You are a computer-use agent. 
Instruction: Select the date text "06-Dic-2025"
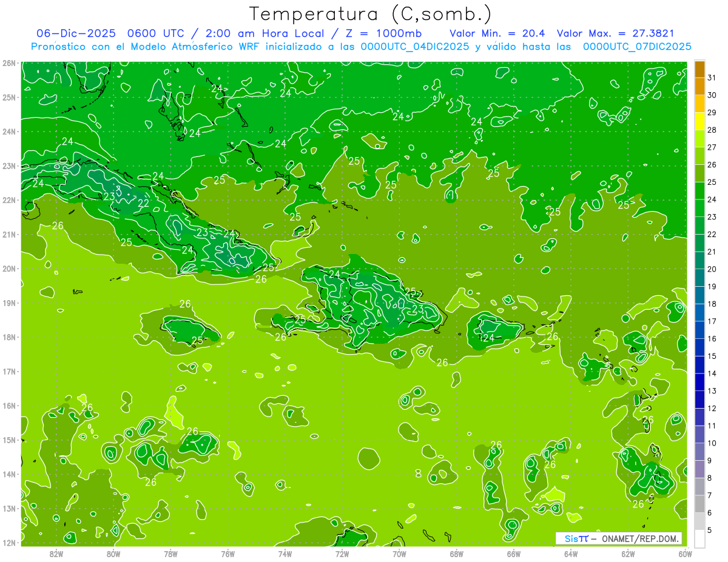coord(75,33)
